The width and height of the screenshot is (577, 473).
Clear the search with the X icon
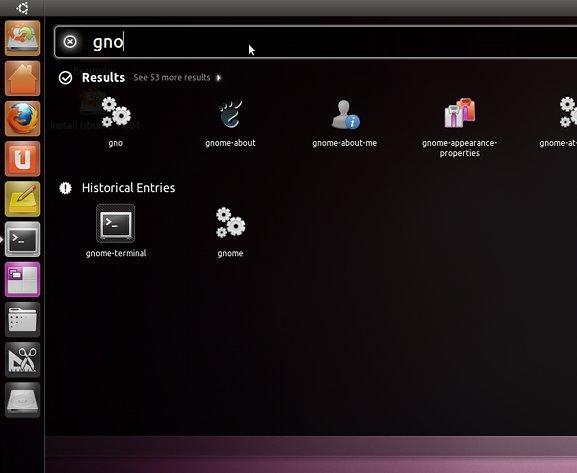(70, 42)
